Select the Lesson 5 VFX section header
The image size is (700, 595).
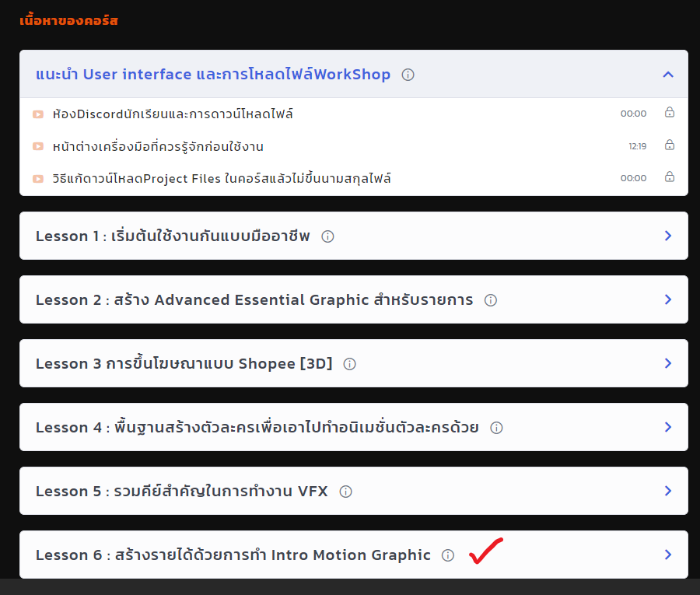(182, 492)
